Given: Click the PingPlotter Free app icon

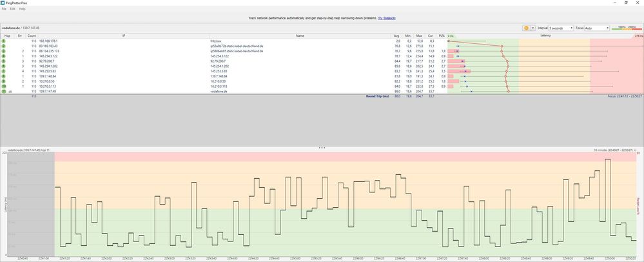Looking at the screenshot, I should tap(3, 3).
